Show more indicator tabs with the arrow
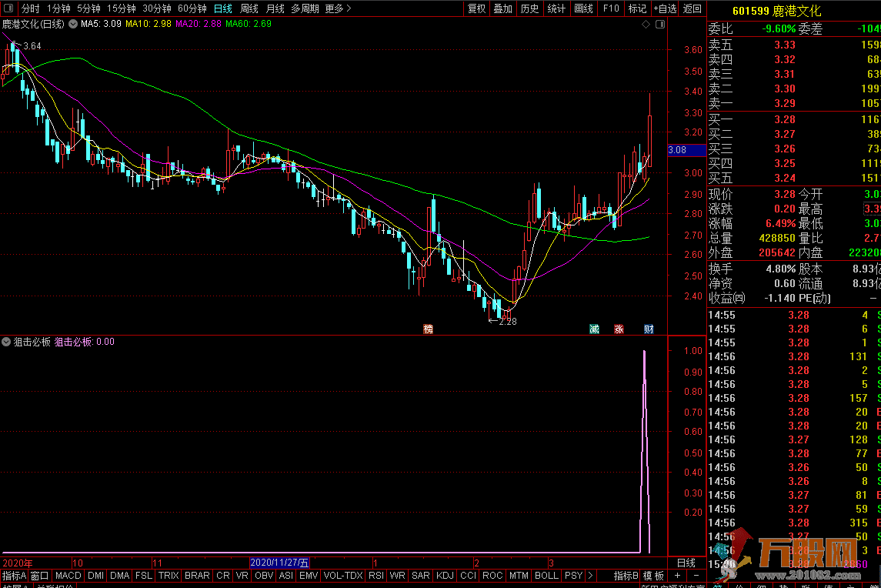Image resolution: width=881 pixels, height=588 pixels. 590,576
